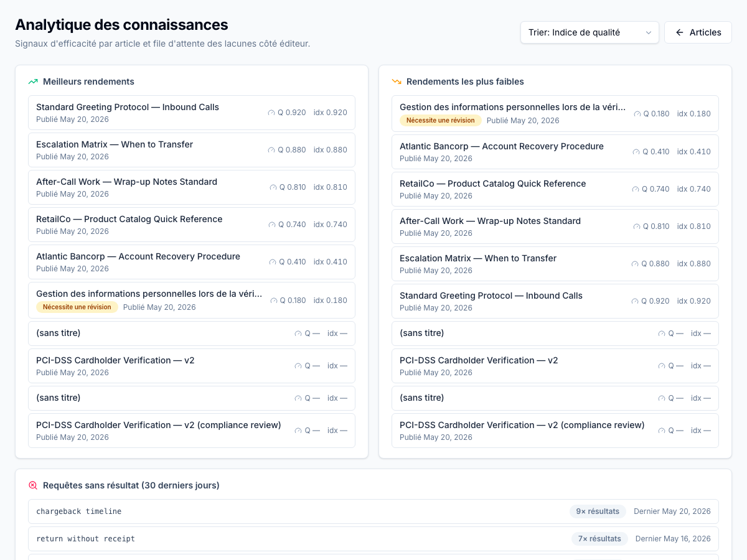
Task: Open Standard Greeting Protocol in Meilleurs rendements
Action: [x=192, y=113]
